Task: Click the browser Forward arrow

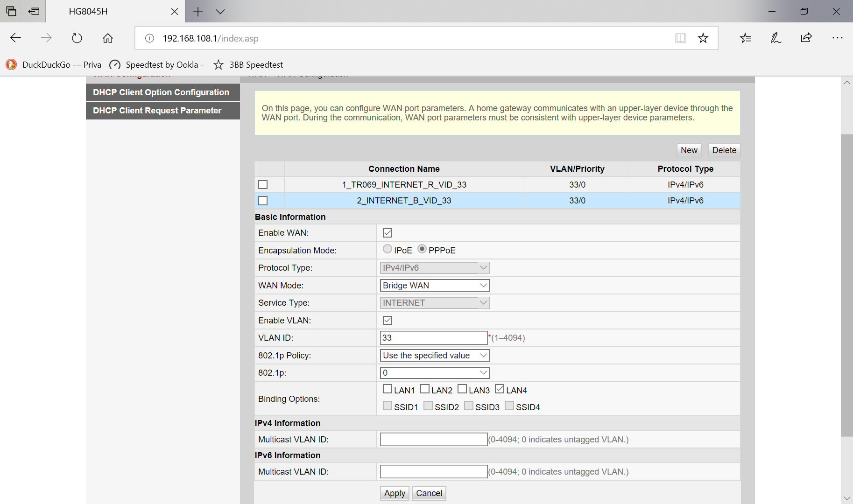Action: point(46,38)
